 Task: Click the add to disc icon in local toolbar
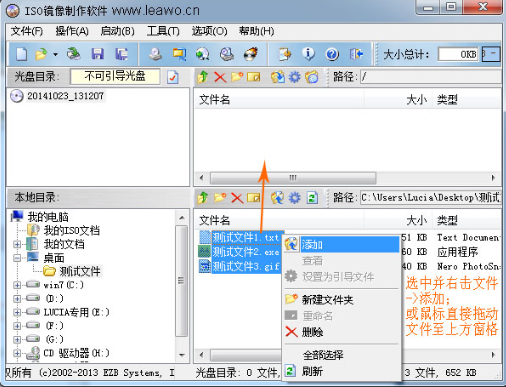[x=278, y=198]
